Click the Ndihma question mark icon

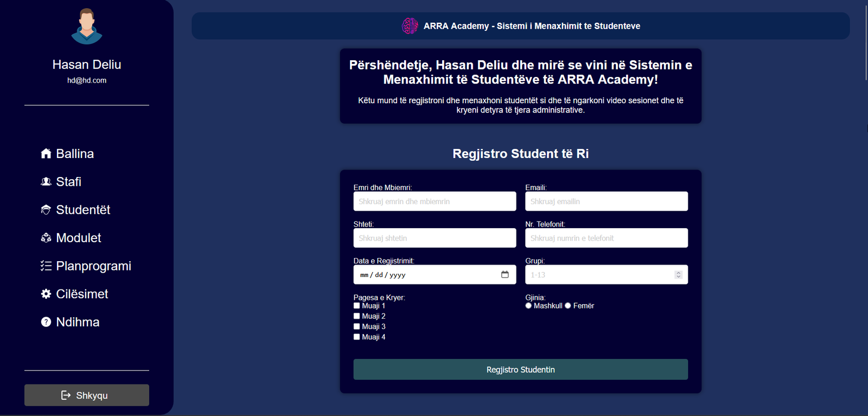46,322
